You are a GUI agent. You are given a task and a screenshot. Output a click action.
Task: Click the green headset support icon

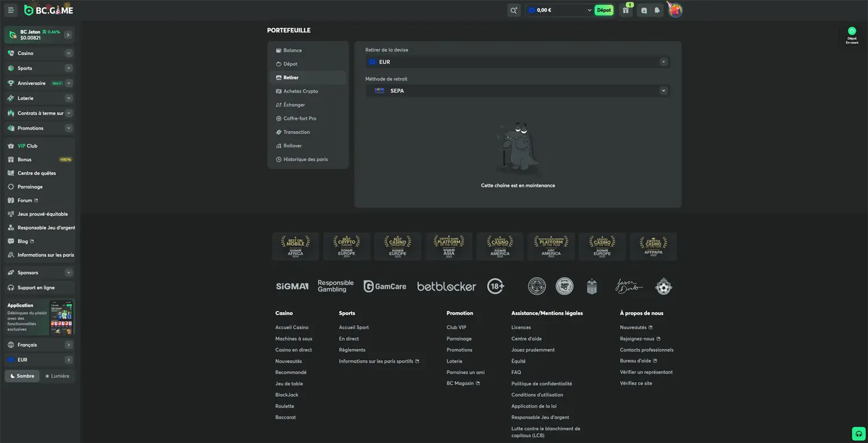click(x=858, y=434)
